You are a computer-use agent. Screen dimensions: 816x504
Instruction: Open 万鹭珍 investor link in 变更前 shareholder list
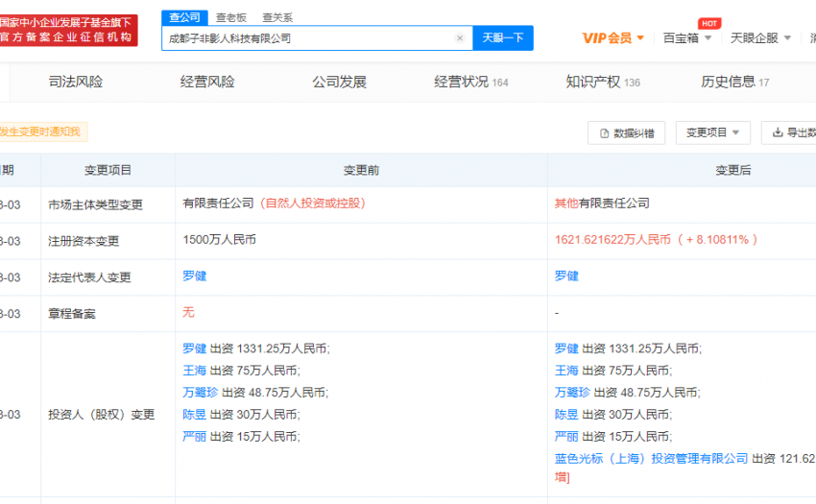(201, 392)
